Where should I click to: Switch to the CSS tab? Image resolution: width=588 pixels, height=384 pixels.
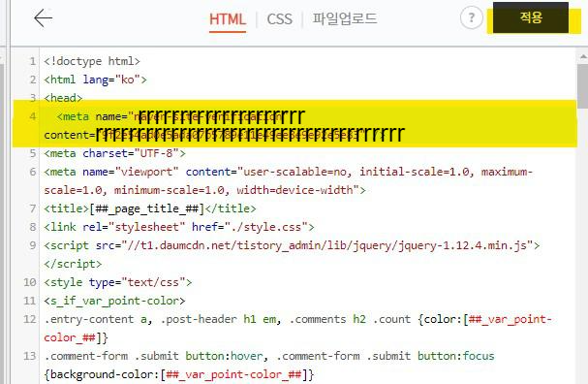[279, 18]
